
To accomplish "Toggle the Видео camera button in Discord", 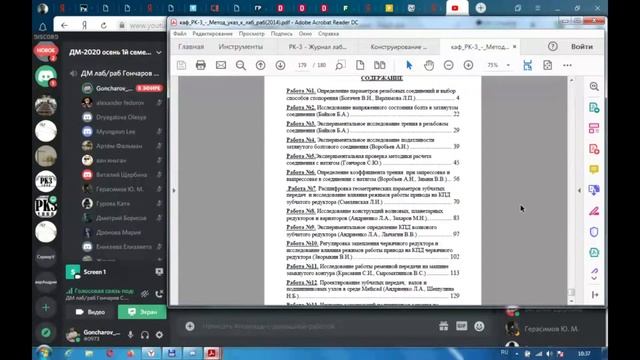I will 91,312.
